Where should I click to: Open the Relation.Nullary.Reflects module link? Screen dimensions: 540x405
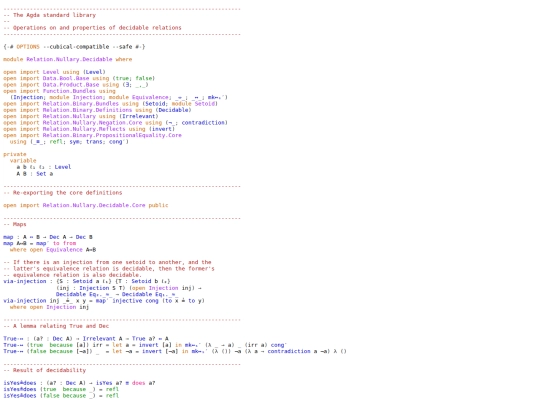[x=84, y=129]
